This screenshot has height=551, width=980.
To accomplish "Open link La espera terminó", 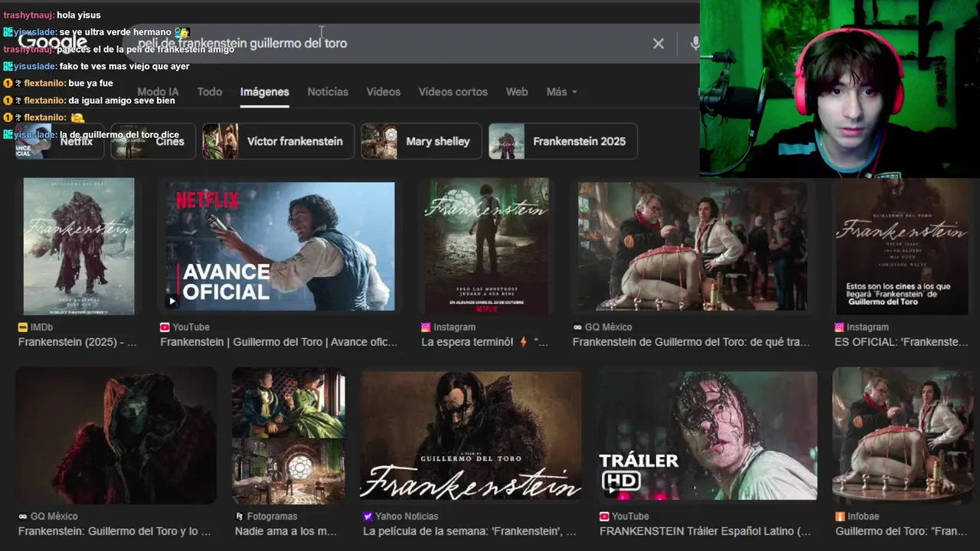I will click(485, 342).
